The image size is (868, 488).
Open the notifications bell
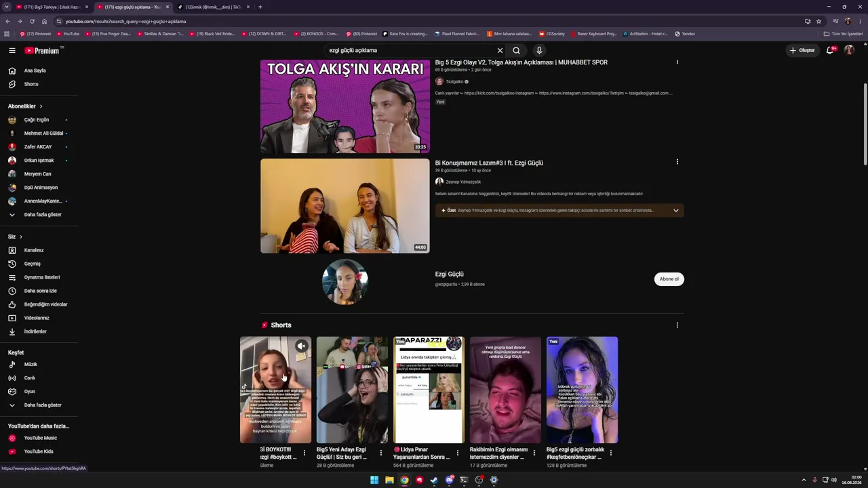[830, 50]
